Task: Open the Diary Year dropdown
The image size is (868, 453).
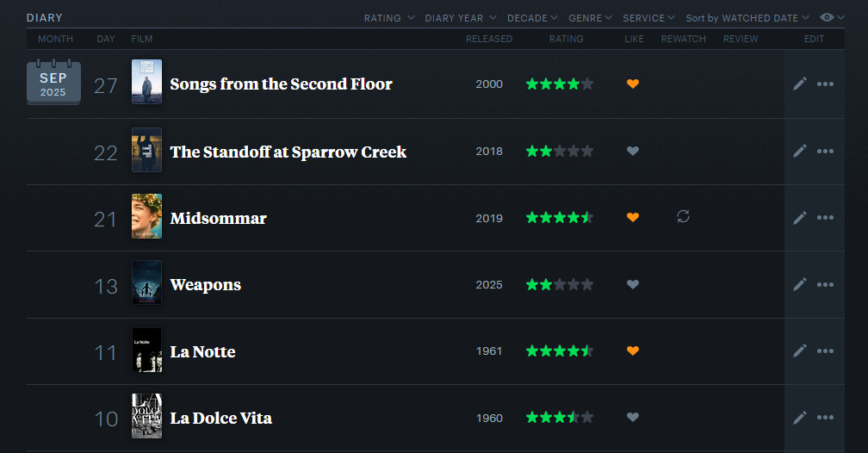Action: pyautogui.click(x=461, y=18)
